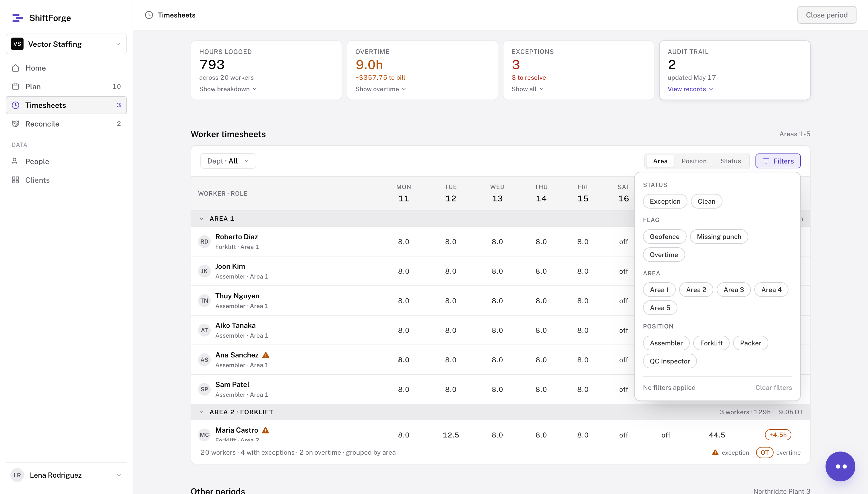Go to Home in sidebar
This screenshot has width=868, height=494.
click(x=66, y=68)
